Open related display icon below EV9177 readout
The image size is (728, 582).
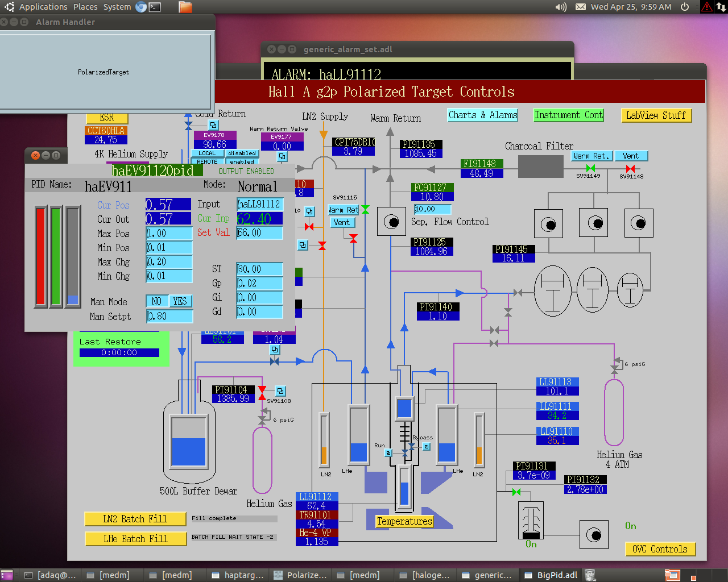(283, 156)
